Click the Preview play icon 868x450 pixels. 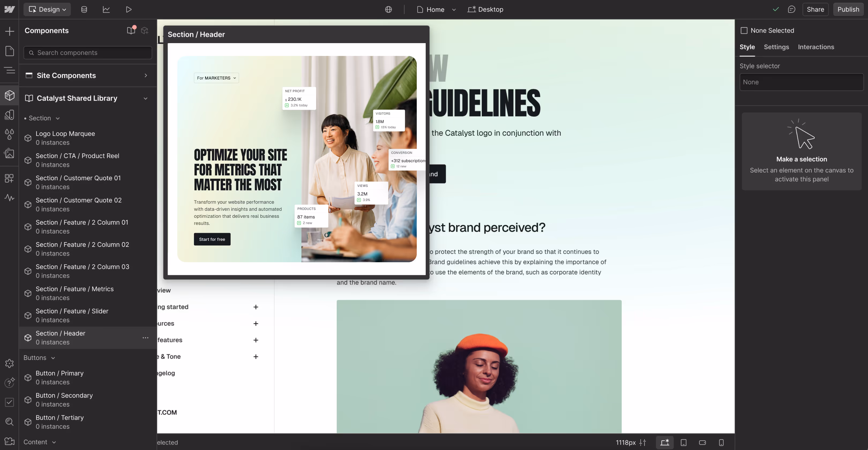coord(128,9)
